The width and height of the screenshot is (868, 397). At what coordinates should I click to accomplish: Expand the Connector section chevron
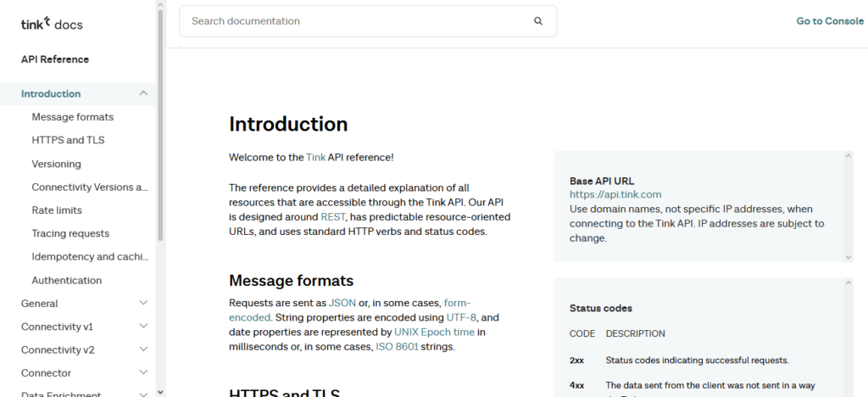[x=143, y=372]
